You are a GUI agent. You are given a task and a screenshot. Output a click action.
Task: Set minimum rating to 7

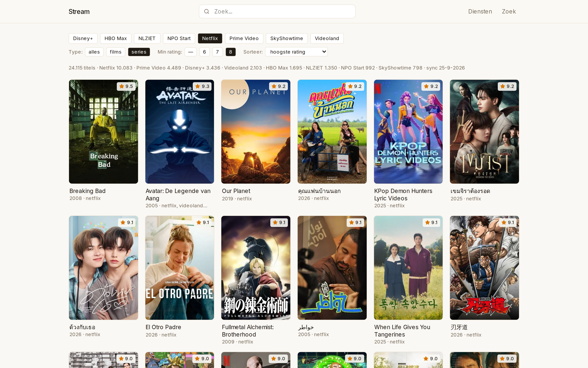[217, 52]
